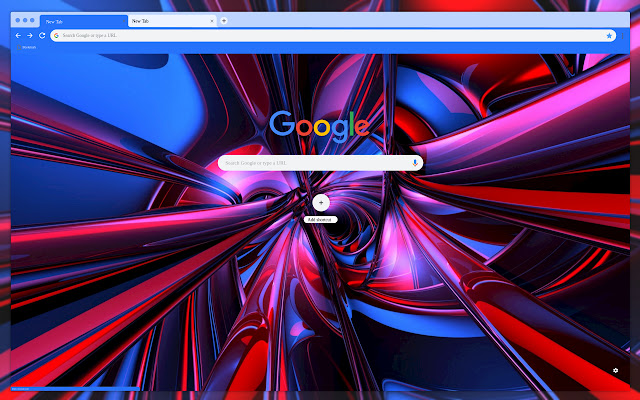The height and width of the screenshot is (400, 640).
Task: Click the third window maximize dot
Action: pyautogui.click(x=32, y=20)
